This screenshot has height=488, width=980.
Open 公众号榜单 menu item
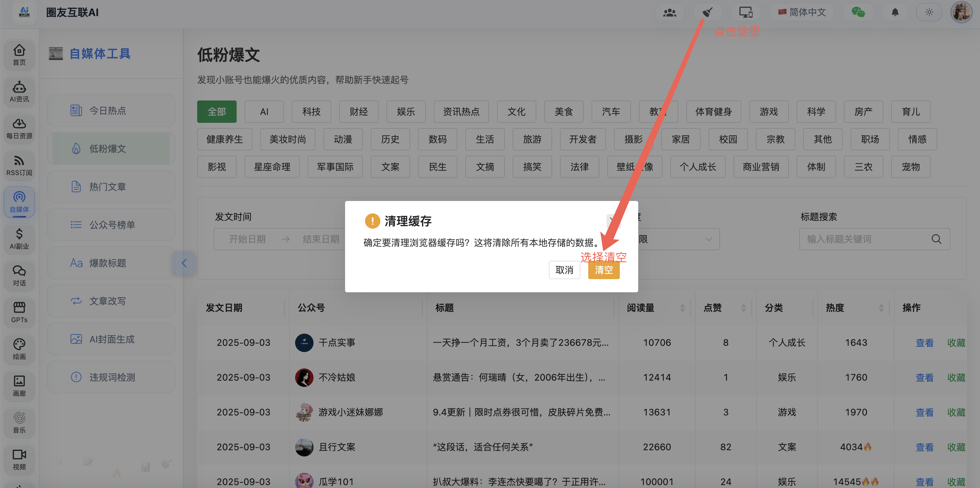pyautogui.click(x=111, y=225)
